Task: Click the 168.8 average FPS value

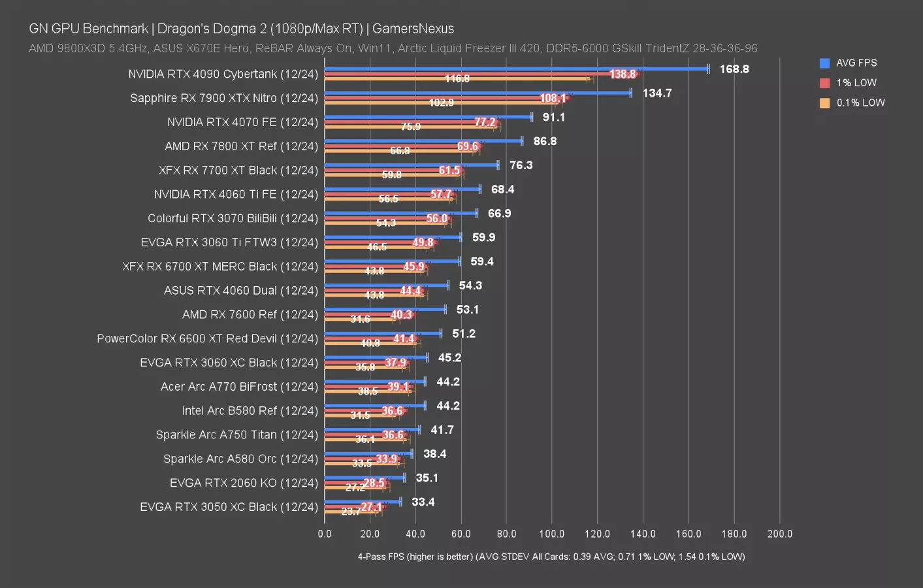Action: [x=734, y=69]
